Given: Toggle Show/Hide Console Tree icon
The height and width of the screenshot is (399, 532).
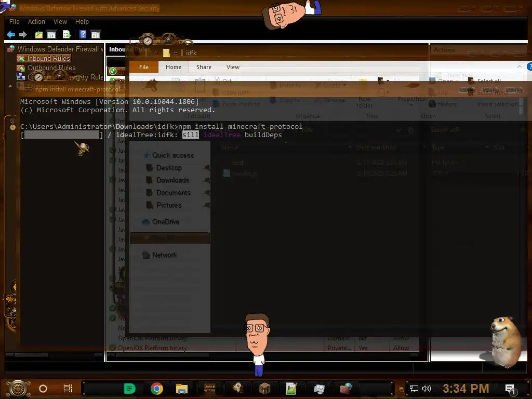Looking at the screenshot, I should (x=51, y=35).
